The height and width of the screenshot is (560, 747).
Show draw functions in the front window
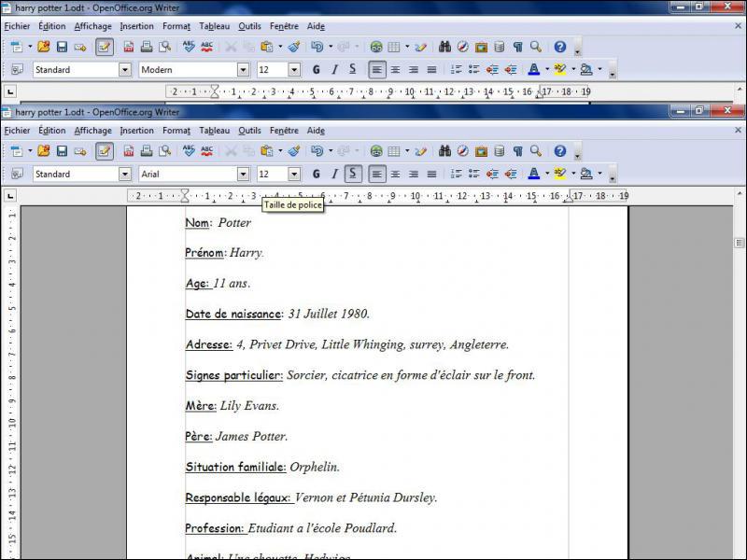coord(420,151)
